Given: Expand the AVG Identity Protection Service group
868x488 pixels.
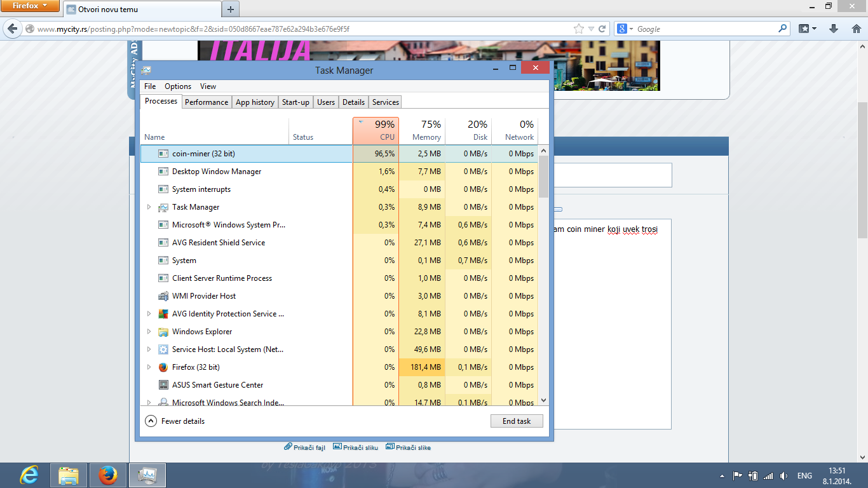Looking at the screenshot, I should coord(149,314).
